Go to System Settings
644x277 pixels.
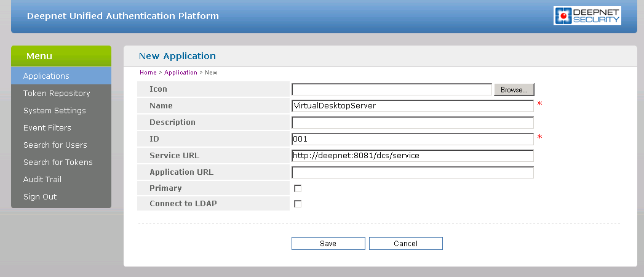coord(54,111)
